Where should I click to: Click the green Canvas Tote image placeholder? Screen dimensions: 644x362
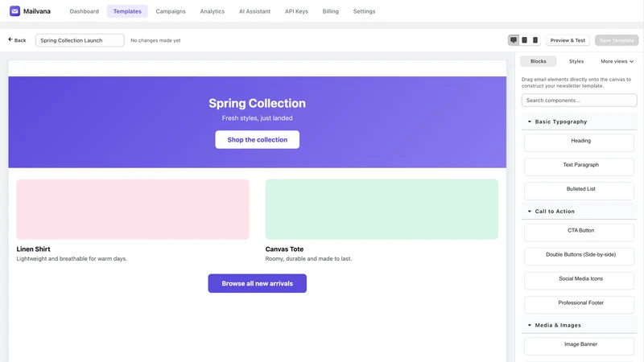point(382,209)
